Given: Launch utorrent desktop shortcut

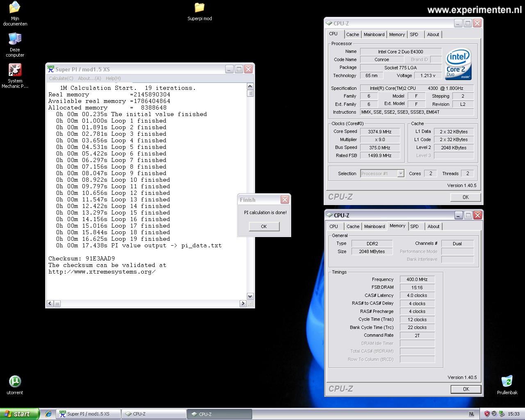Looking at the screenshot, I should click(x=15, y=385).
